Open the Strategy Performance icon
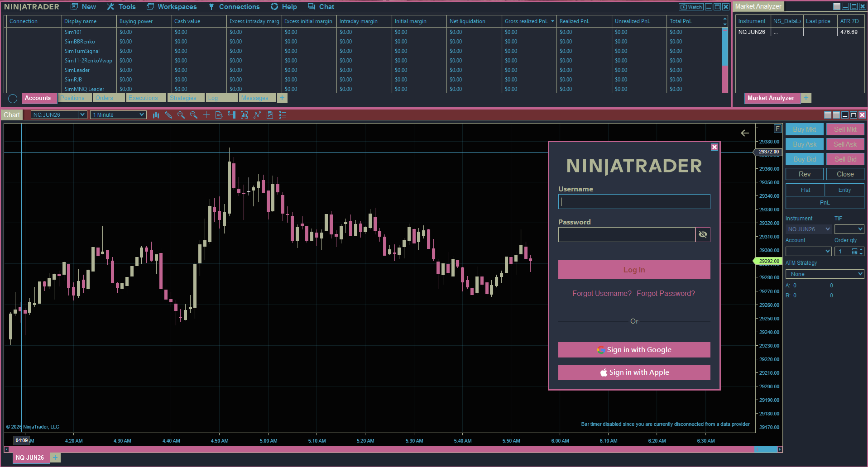This screenshot has width=868, height=467. (270, 115)
